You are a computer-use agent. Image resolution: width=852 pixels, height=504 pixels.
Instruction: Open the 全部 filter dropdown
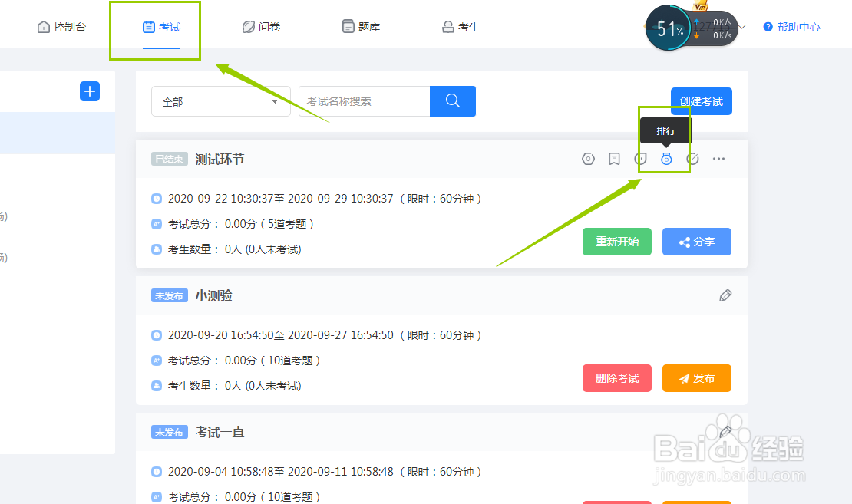(220, 100)
